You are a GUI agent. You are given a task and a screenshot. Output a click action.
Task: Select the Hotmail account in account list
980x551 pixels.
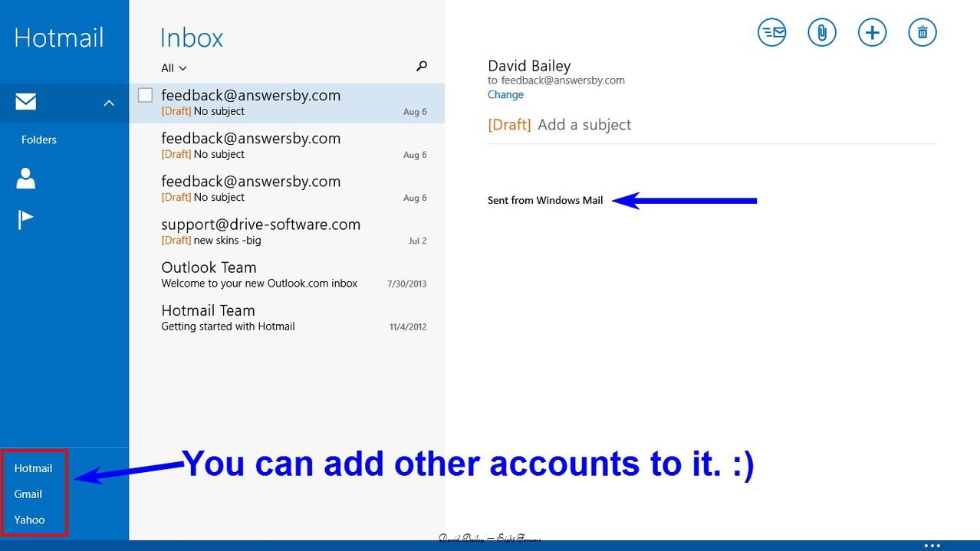[x=33, y=468]
